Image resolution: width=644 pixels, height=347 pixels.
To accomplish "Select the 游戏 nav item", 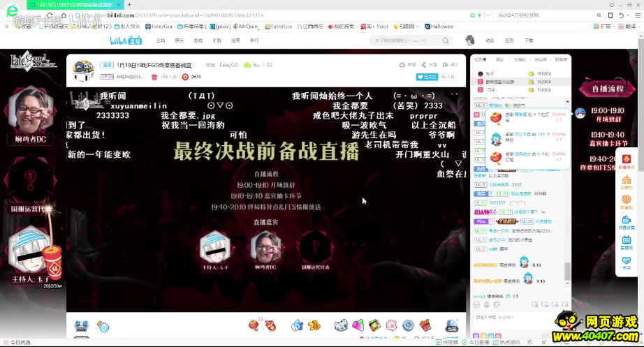I will click(x=198, y=40).
